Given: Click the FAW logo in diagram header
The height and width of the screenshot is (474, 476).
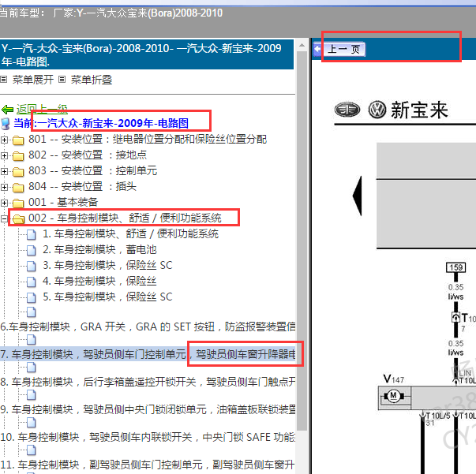Looking at the screenshot, I should [x=347, y=110].
